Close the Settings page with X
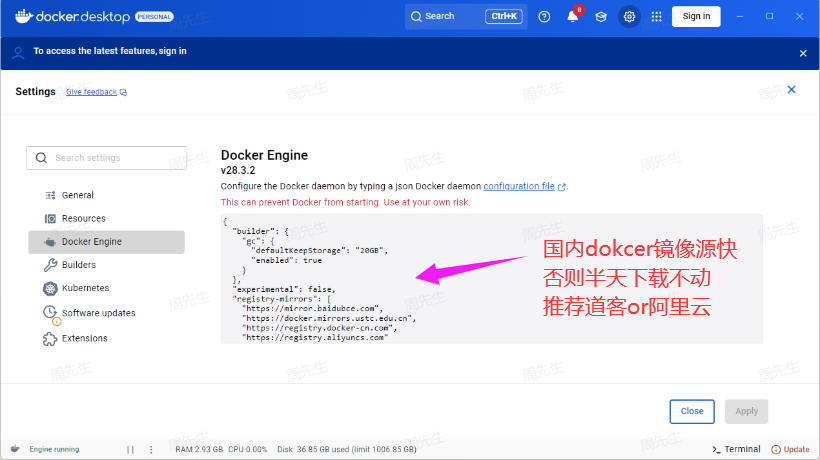The image size is (820, 460). coord(792,89)
